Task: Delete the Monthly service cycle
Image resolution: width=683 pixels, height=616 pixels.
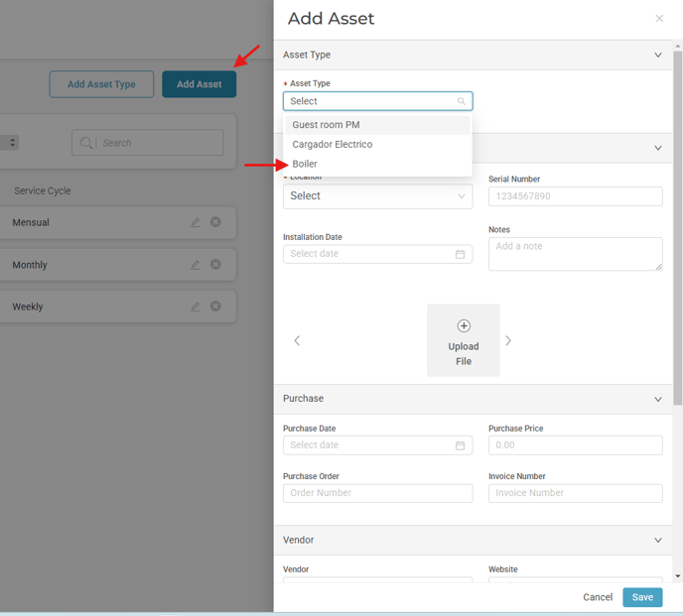Action: pos(215,264)
